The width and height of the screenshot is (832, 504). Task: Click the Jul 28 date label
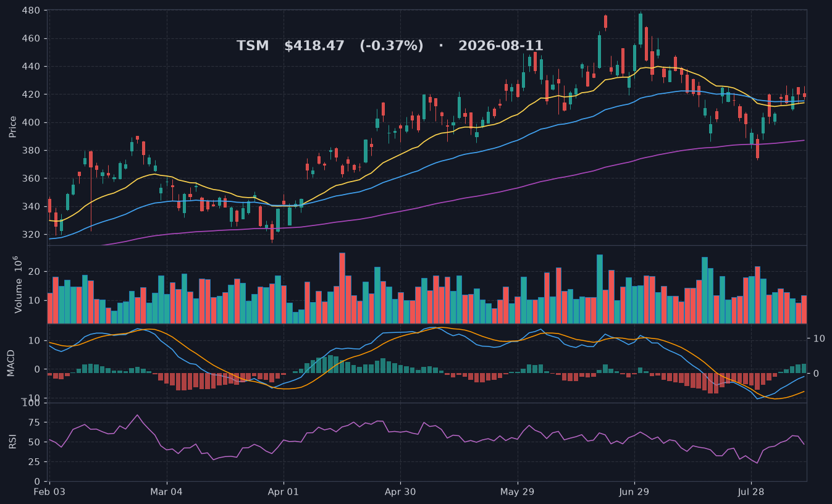(x=750, y=492)
